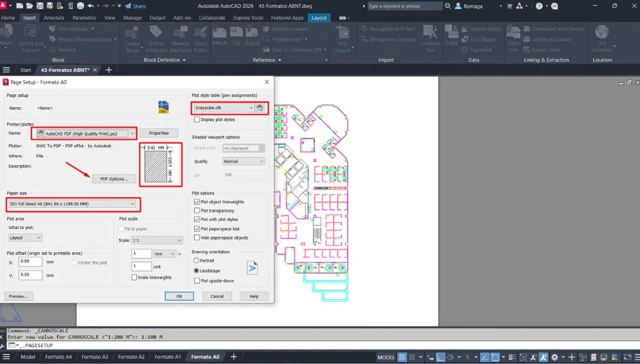This screenshot has height=364, width=640.
Task: Enable the Plot transparency checkbox
Action: point(197,211)
